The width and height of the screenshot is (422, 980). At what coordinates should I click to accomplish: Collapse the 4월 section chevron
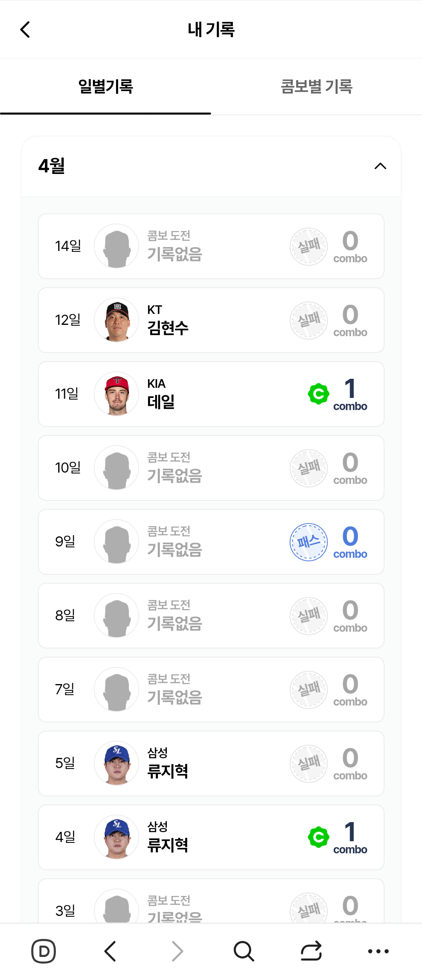(x=380, y=166)
